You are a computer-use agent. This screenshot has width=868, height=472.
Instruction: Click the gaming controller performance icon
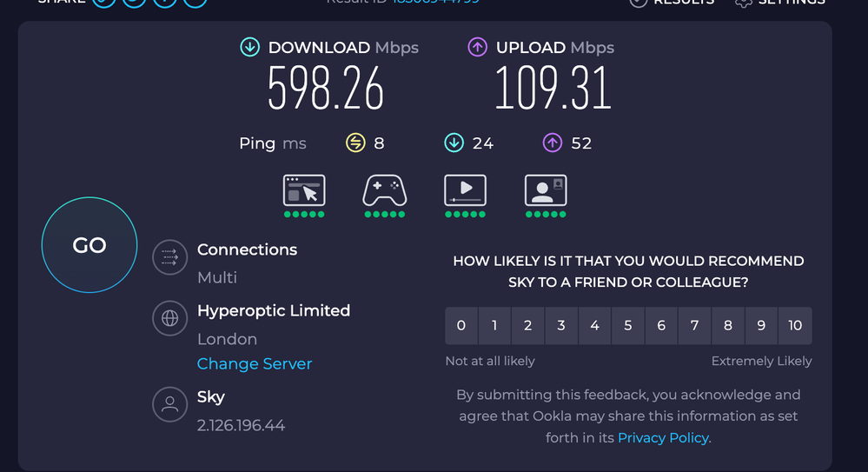pyautogui.click(x=384, y=190)
